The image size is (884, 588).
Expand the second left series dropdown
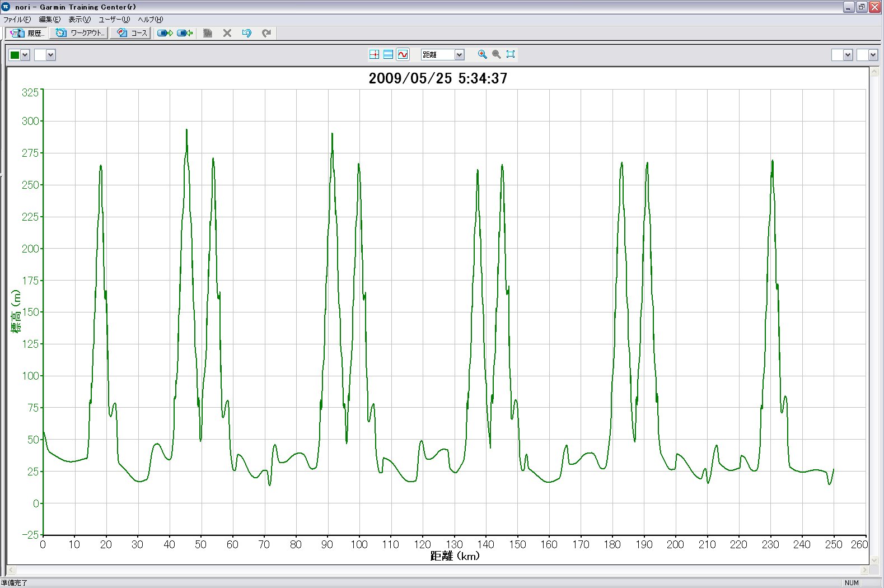point(51,55)
